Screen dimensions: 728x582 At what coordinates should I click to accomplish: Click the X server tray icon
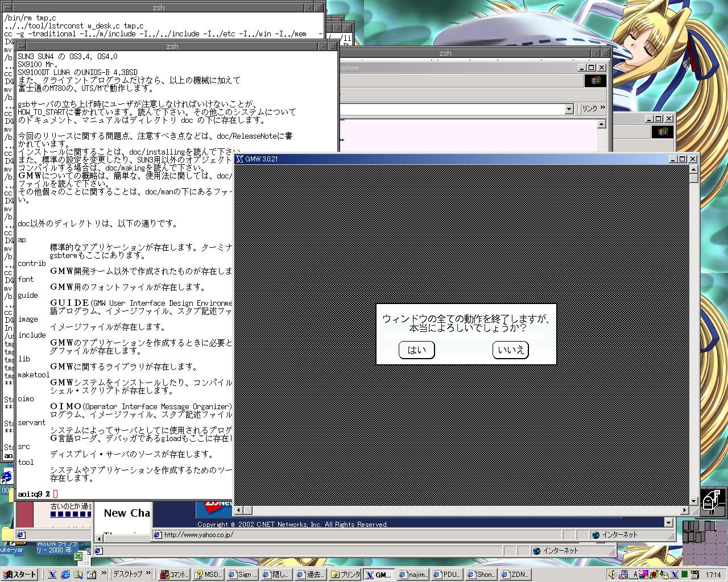click(675, 575)
